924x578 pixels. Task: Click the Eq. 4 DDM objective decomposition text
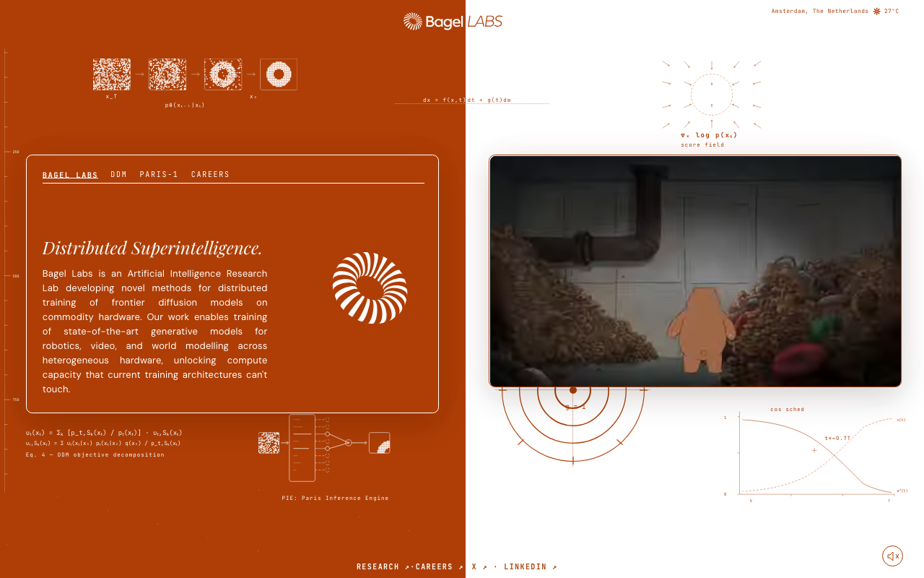(95, 454)
